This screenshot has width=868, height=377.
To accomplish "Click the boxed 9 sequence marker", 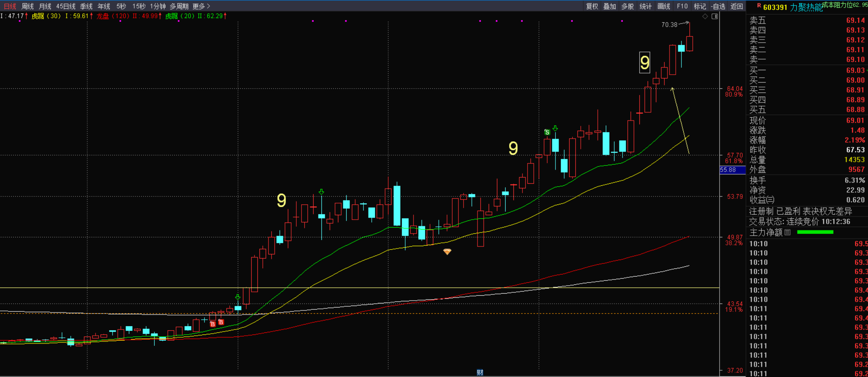I will [x=645, y=62].
